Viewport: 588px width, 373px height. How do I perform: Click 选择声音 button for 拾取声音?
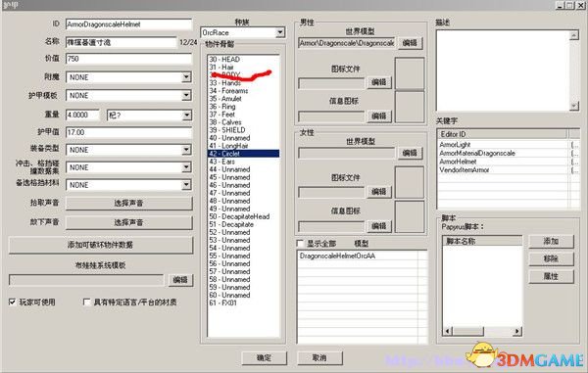(129, 203)
